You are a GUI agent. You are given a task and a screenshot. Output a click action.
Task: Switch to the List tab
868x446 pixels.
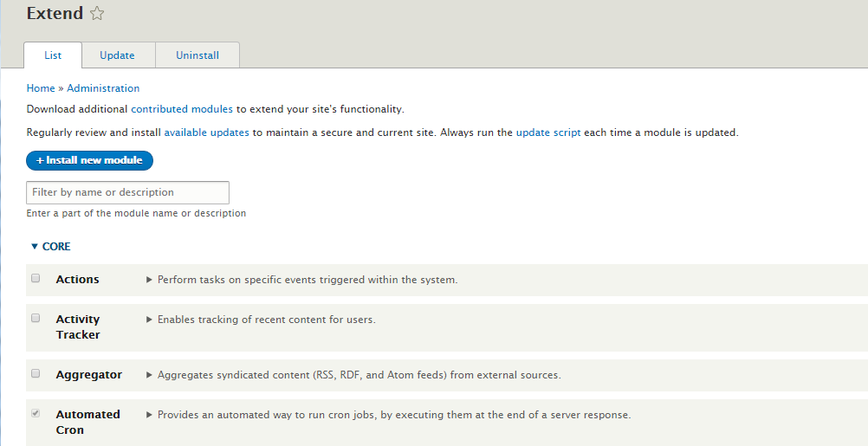[53, 55]
